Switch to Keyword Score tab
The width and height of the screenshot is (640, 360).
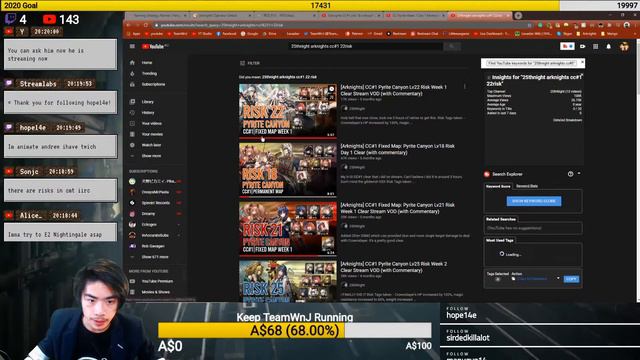click(498, 186)
